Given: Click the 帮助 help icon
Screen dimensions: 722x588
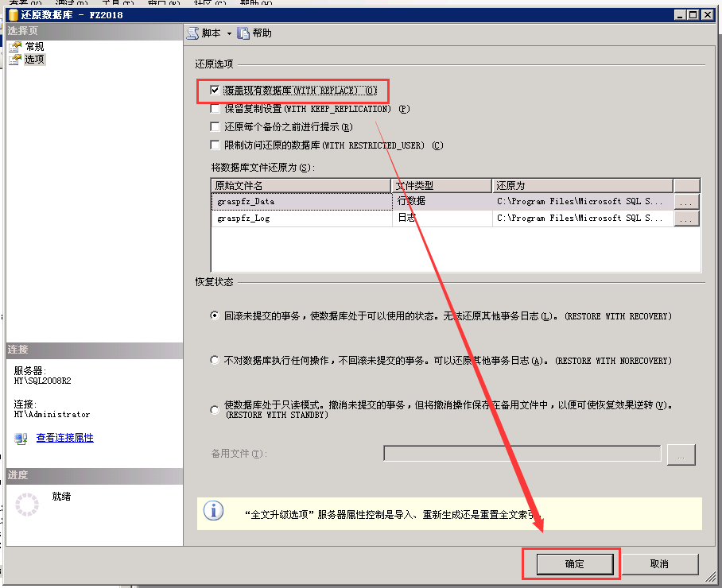Looking at the screenshot, I should point(243,33).
